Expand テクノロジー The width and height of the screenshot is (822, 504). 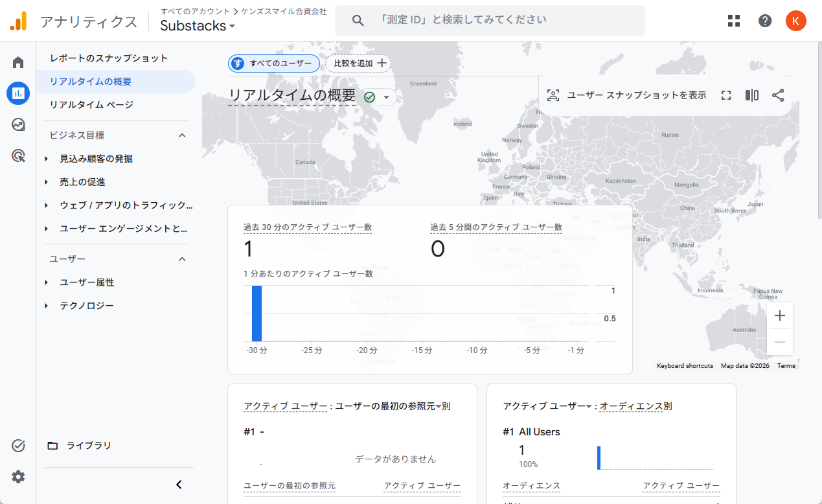click(47, 306)
